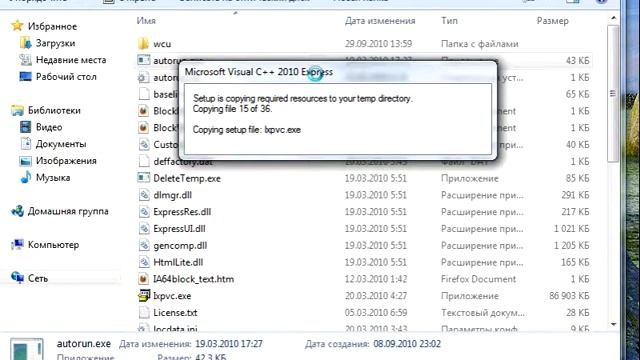The image size is (640, 360).
Task: Click the Сеть network icon
Action: (x=17, y=278)
